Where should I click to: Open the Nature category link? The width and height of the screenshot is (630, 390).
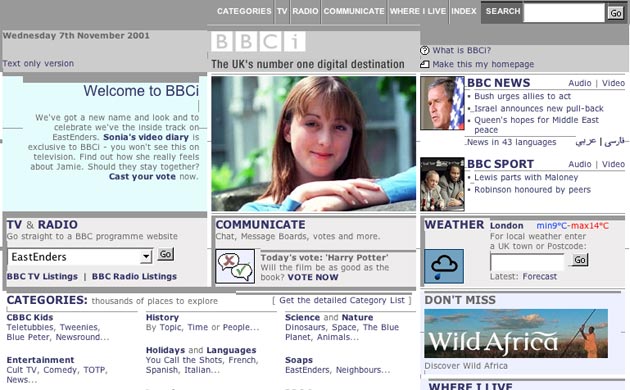coord(357,317)
